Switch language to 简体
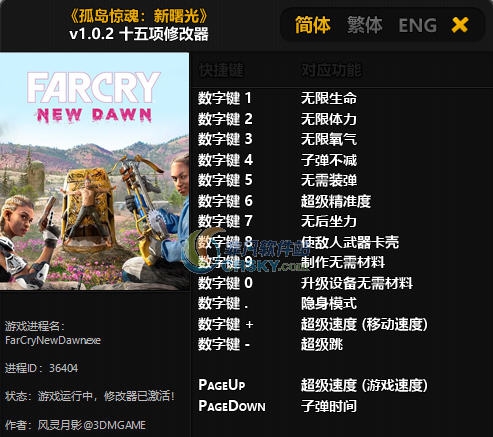 tap(312, 25)
